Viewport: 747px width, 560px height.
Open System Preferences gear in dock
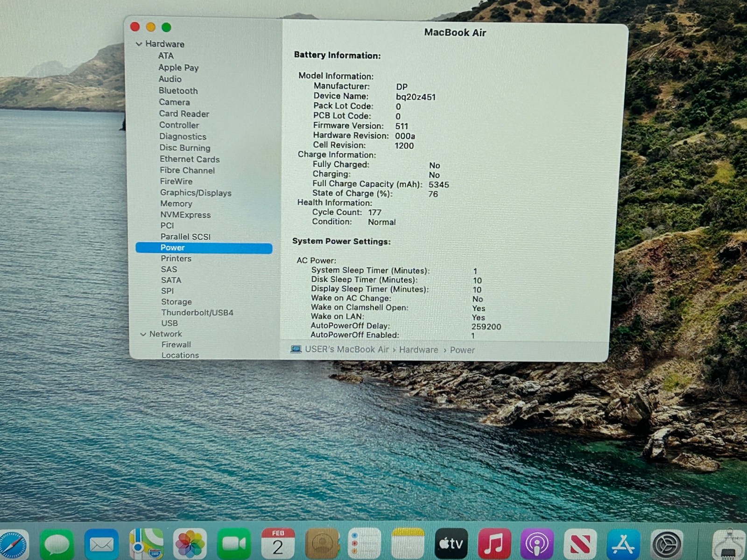click(x=667, y=544)
